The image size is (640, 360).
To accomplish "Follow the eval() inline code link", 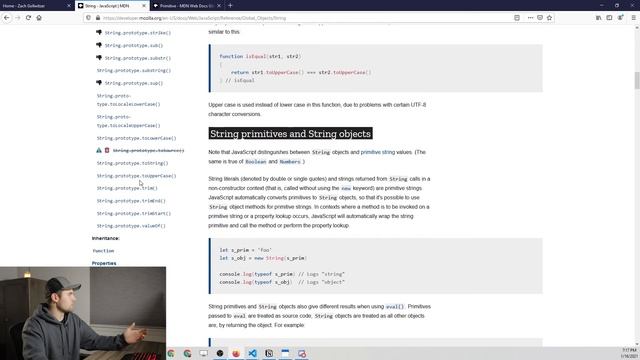I will click(x=394, y=307).
